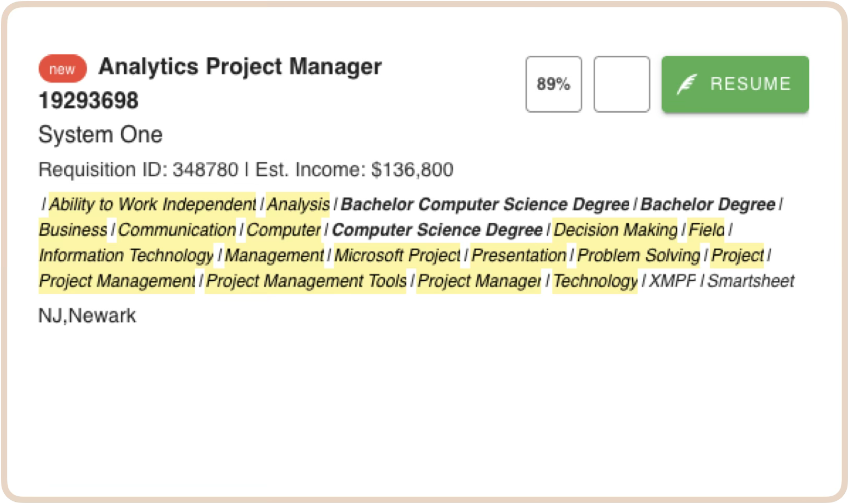Open the Analytics Project Manager job title
Screen dimensions: 849x504
tap(240, 67)
